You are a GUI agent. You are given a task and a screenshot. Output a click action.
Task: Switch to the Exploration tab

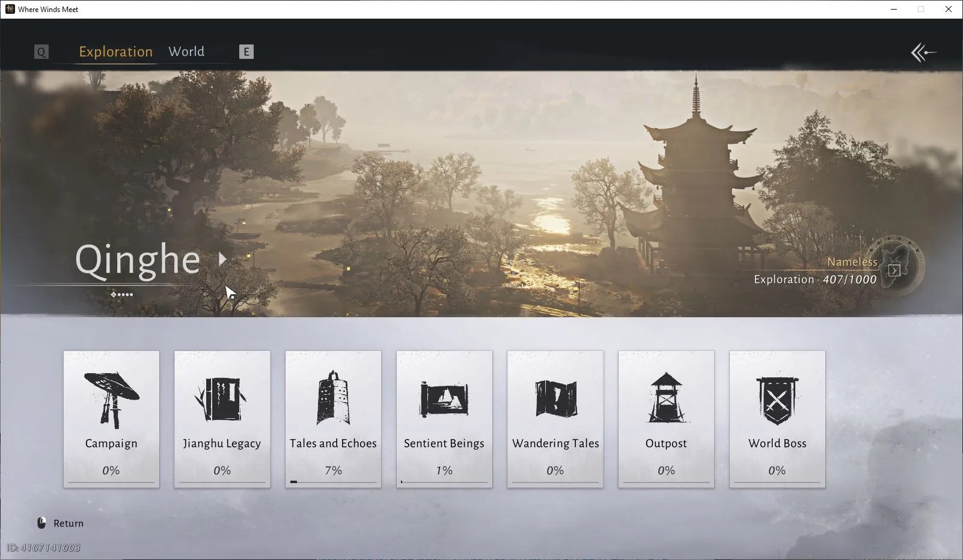click(116, 52)
